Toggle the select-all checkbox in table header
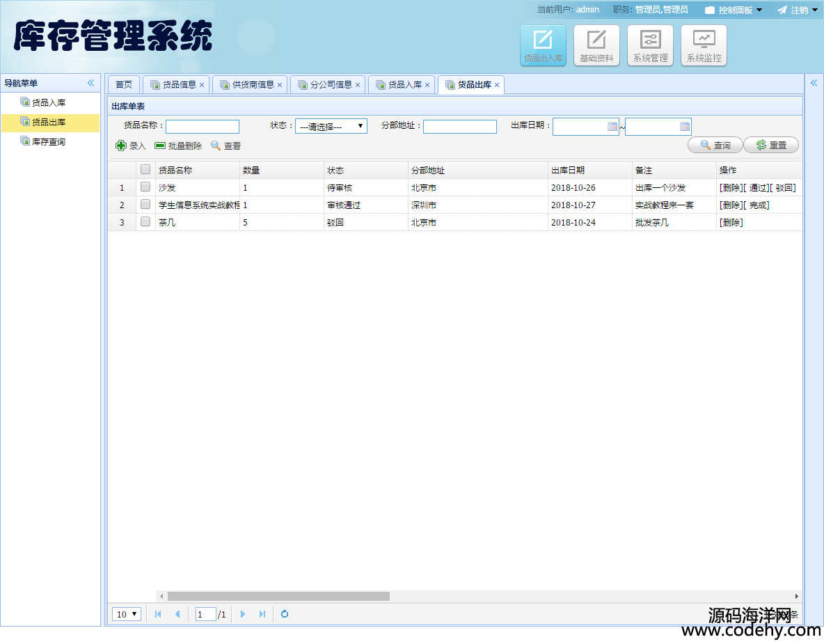 coord(145,169)
